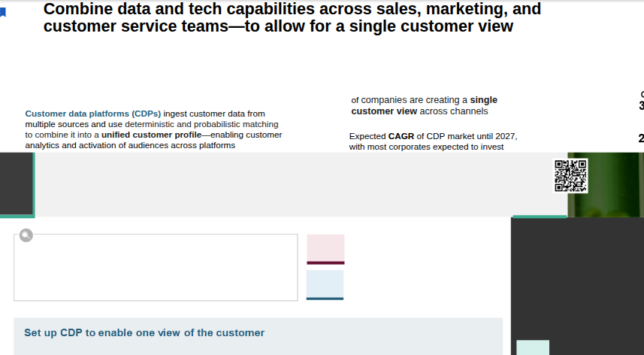
Task: Select the 'Expected CAGR of CDP market' paragraph
Action: click(x=433, y=141)
